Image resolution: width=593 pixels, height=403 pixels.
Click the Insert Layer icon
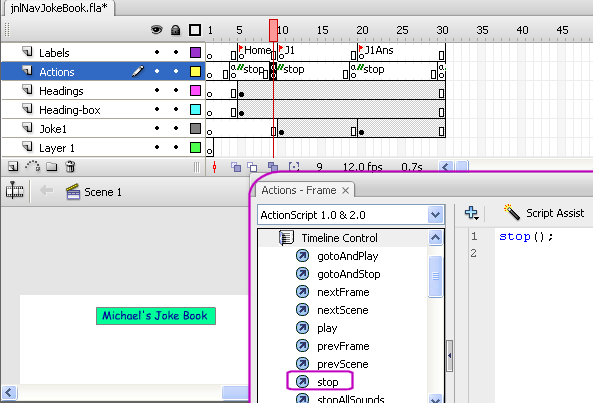[13, 166]
